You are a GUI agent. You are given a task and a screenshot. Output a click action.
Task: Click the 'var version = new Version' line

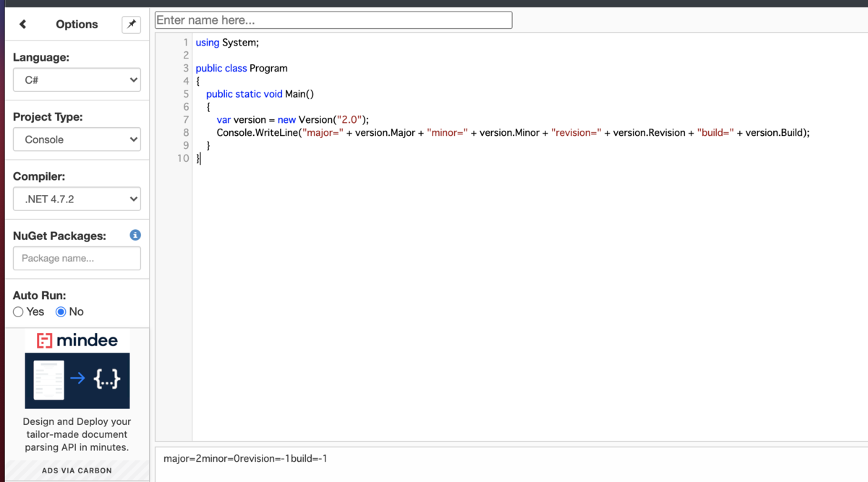click(x=292, y=120)
